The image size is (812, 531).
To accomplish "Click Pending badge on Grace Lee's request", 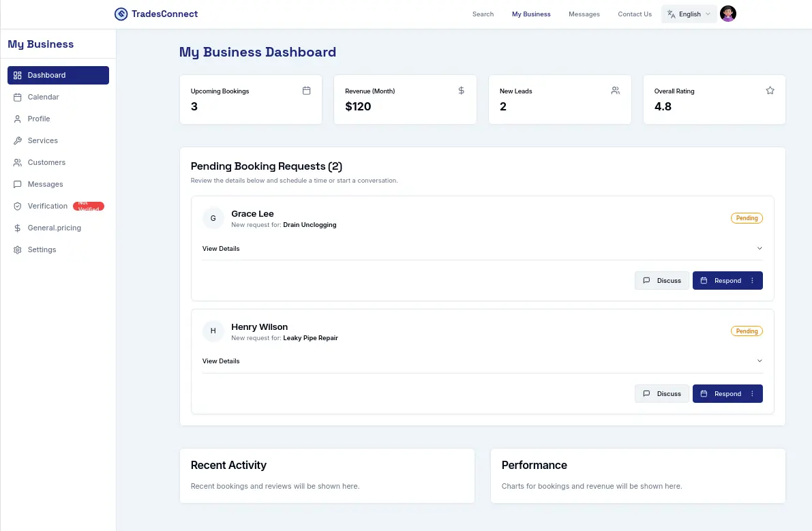I will (747, 218).
